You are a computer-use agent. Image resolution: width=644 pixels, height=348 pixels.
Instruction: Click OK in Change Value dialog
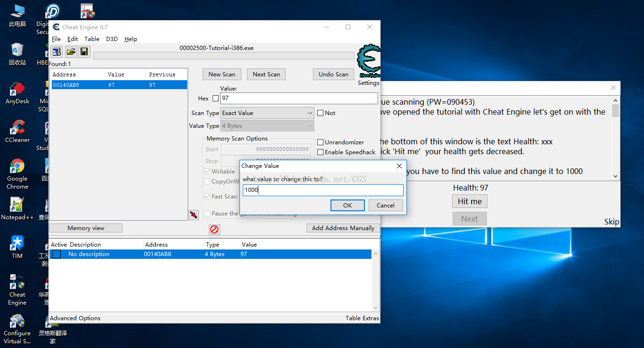347,205
